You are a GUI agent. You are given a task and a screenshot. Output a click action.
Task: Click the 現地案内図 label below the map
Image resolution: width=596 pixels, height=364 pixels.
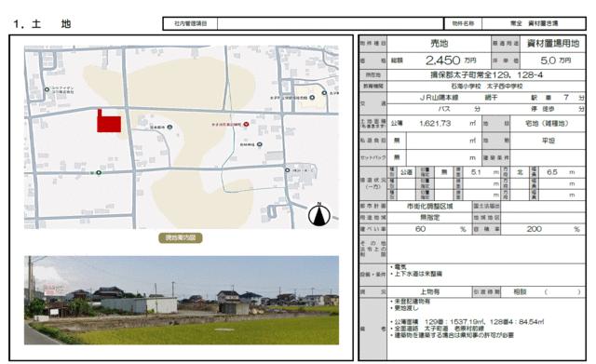pos(180,238)
